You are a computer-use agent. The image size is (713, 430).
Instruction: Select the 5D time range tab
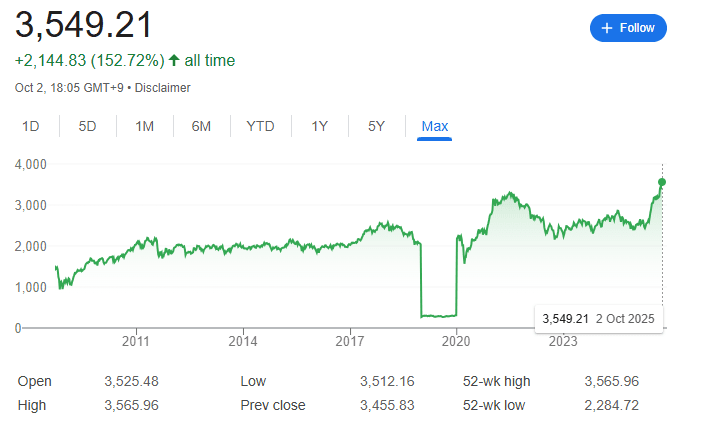click(x=87, y=126)
